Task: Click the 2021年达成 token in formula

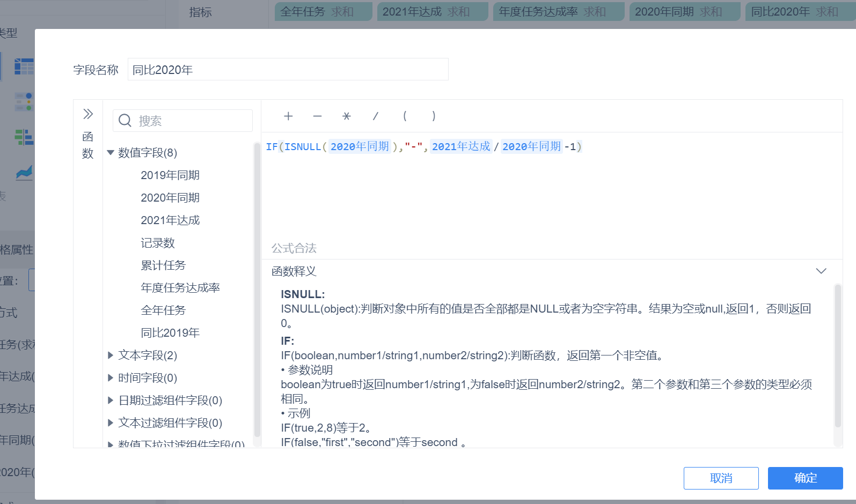Action: pos(461,146)
